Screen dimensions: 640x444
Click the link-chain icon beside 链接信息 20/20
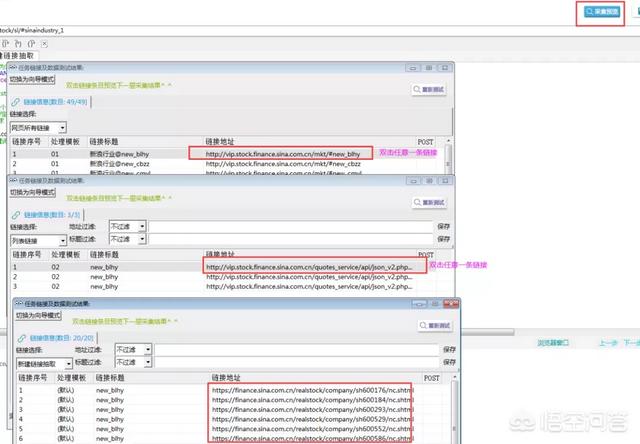tap(21, 338)
